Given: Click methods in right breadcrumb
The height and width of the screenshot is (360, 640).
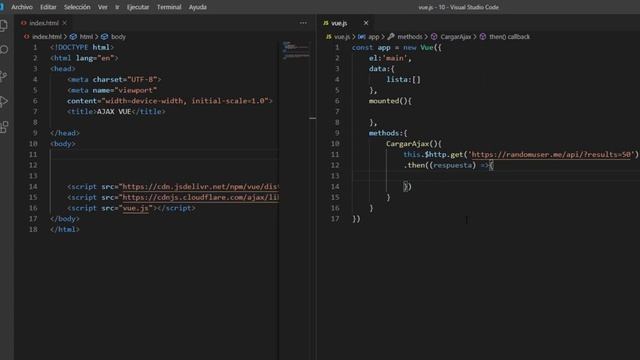Looking at the screenshot, I should coord(410,37).
